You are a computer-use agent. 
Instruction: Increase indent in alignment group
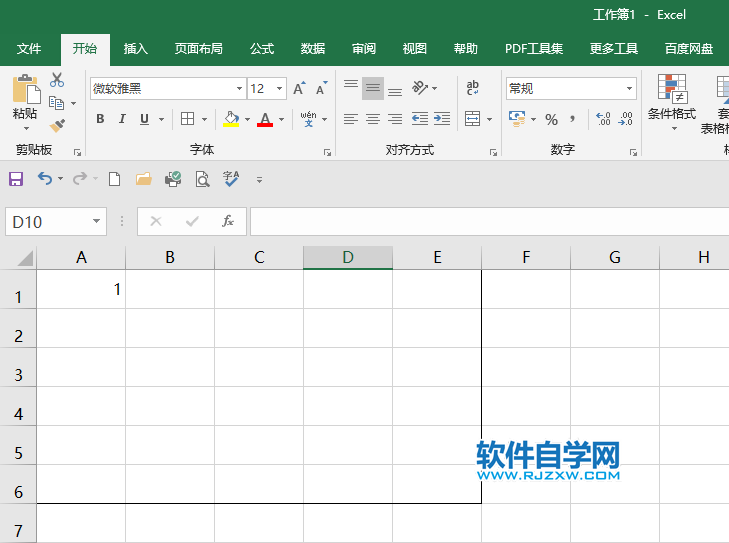(442, 119)
